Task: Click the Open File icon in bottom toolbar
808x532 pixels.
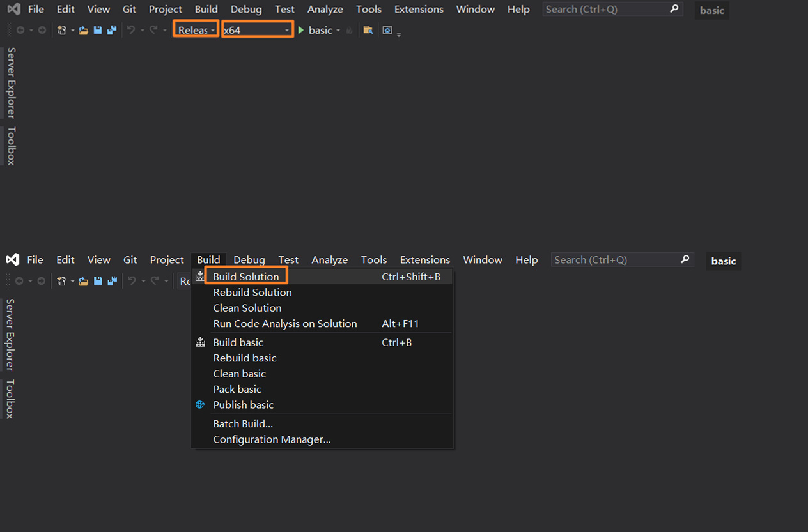Action: click(84, 281)
